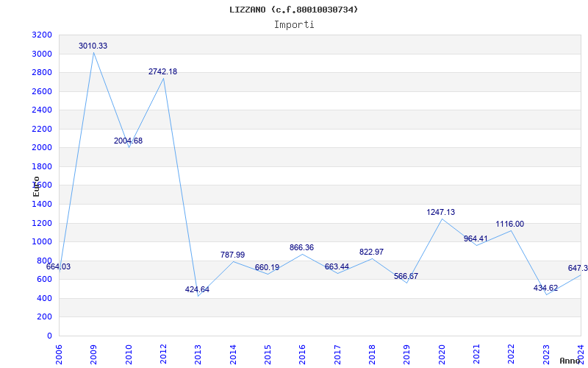Image resolution: width=588 pixels, height=368 pixels.
Task: Click the 2004.68 data value label
Action: click(x=128, y=141)
